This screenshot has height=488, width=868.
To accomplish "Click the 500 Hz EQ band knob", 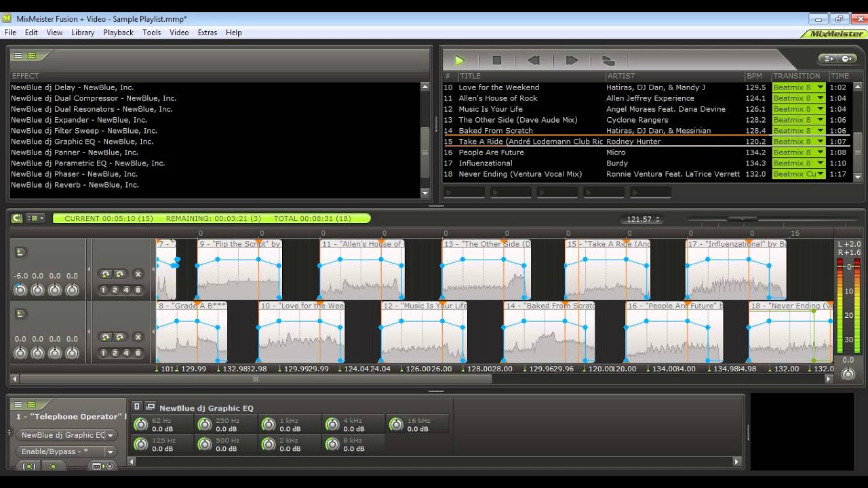I will click(205, 444).
